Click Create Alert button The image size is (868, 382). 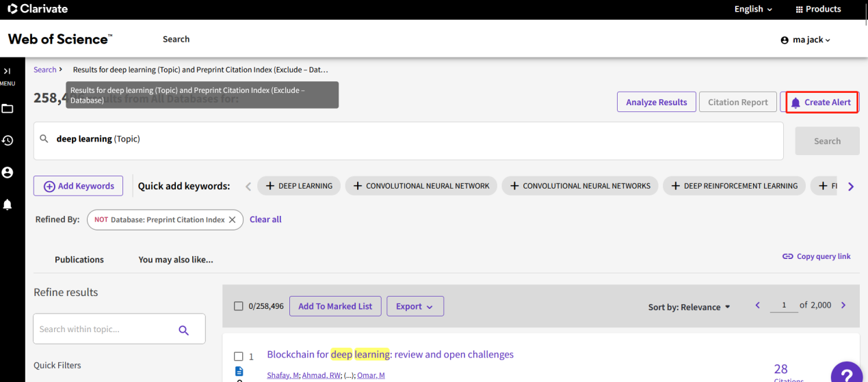(x=821, y=103)
